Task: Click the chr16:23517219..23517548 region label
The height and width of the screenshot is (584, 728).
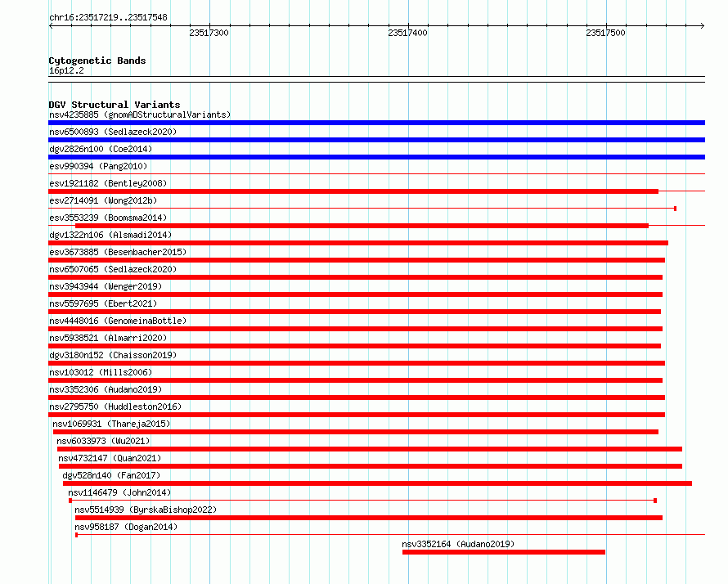Action: pos(108,18)
